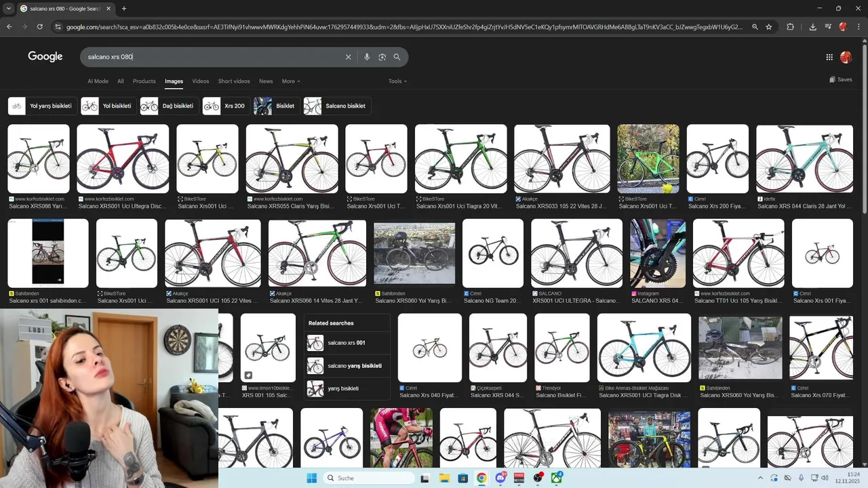Open Google Lens image search icon

[382, 57]
